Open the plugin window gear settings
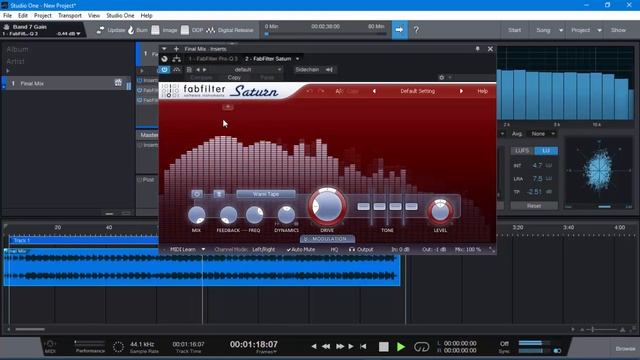 click(441, 77)
